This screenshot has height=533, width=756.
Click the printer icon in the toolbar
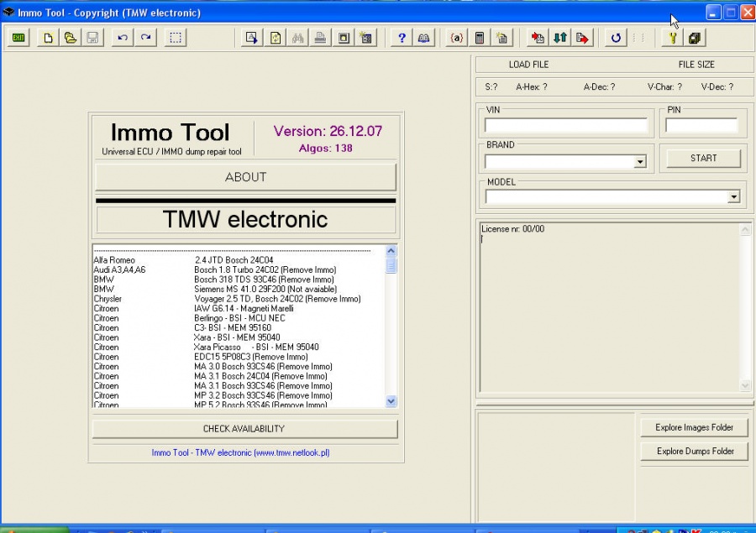coord(320,38)
